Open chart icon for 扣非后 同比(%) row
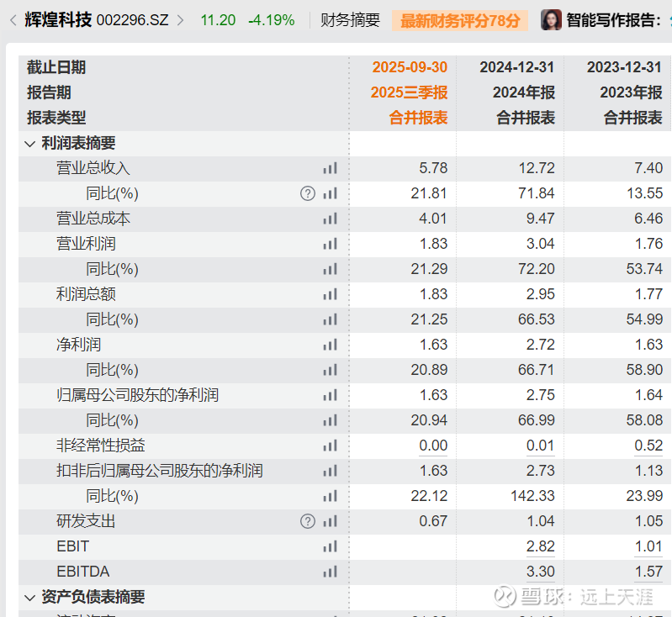This screenshot has width=672, height=617. (330, 496)
